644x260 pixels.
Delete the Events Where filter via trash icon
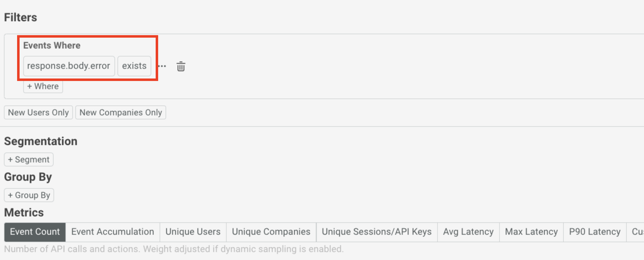[x=181, y=66]
